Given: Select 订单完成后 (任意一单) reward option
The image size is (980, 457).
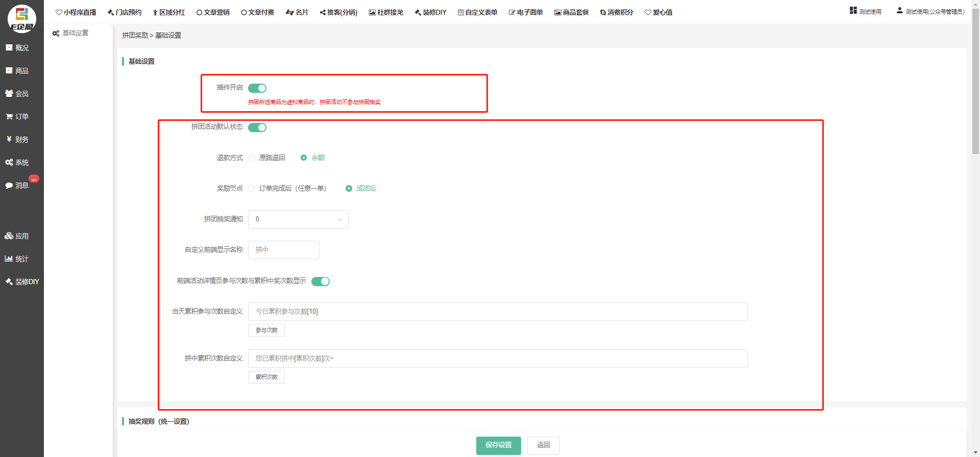Looking at the screenshot, I should pos(252,189).
